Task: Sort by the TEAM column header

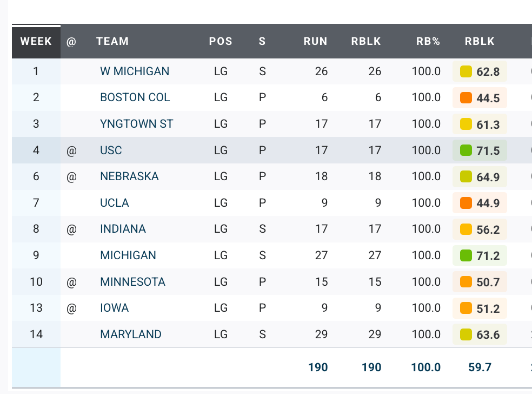Action: [x=112, y=41]
